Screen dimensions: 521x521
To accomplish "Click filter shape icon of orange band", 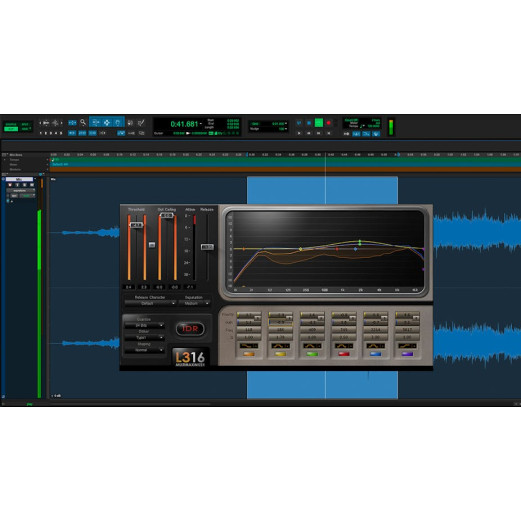I will [x=249, y=346].
